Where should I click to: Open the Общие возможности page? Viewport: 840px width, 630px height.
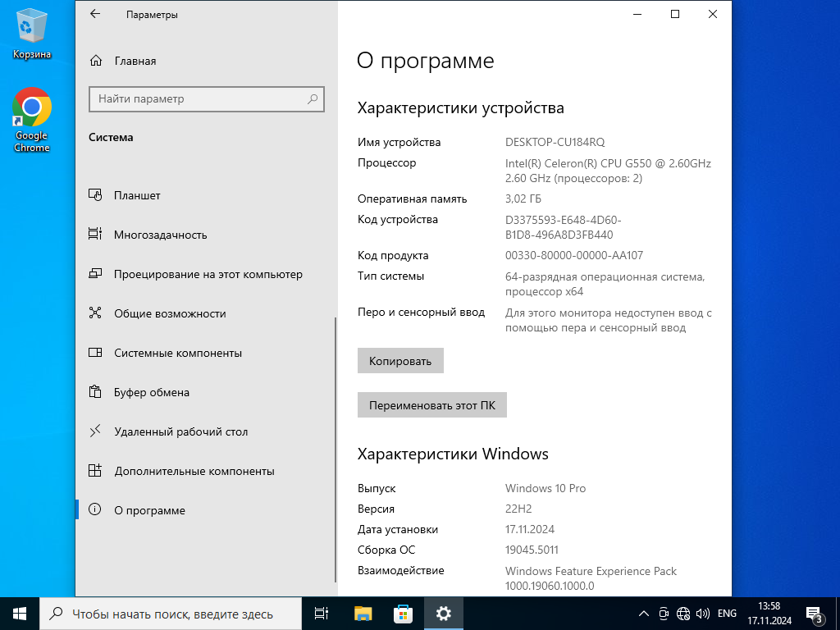coord(206,313)
